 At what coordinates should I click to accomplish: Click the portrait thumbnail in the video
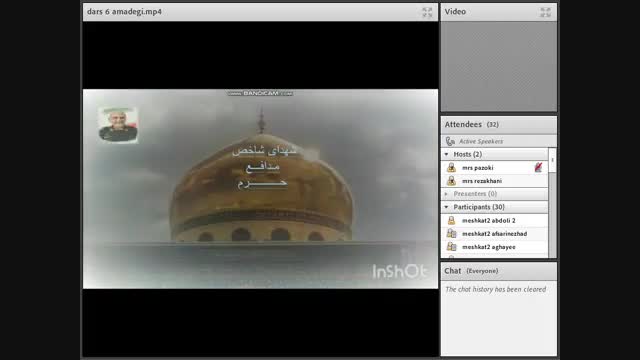pos(118,125)
